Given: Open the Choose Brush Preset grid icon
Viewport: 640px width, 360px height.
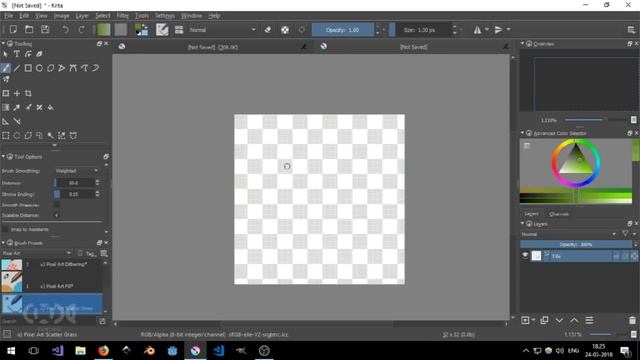Looking at the screenshot, I should 179,30.
